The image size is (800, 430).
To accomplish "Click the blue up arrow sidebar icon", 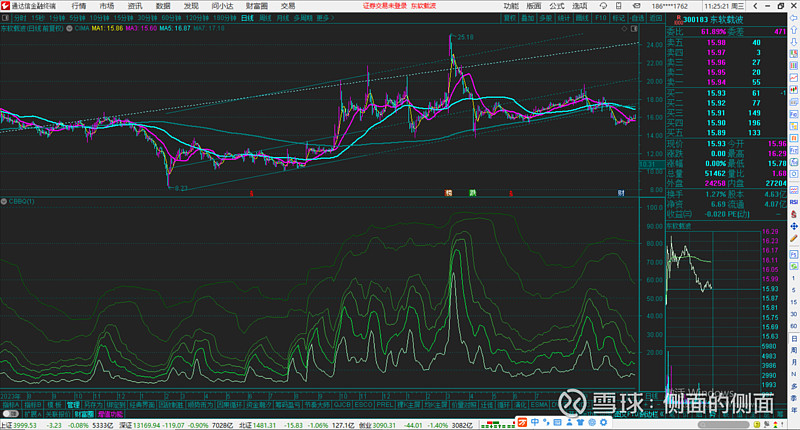I will [794, 30].
